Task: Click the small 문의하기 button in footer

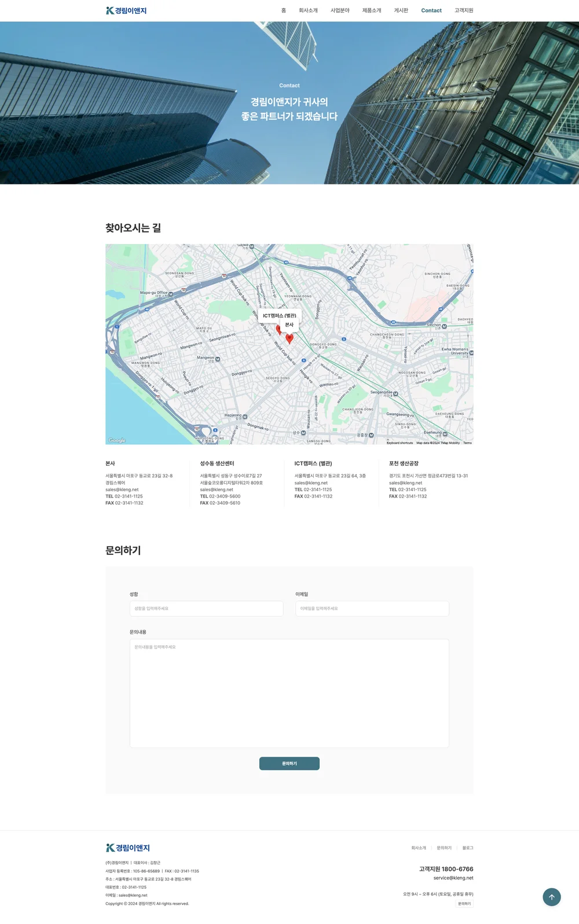Action: (464, 904)
